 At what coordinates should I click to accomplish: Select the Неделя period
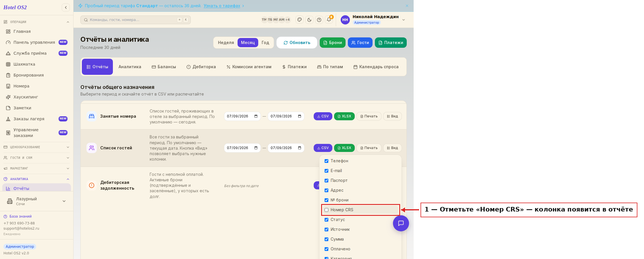click(226, 43)
